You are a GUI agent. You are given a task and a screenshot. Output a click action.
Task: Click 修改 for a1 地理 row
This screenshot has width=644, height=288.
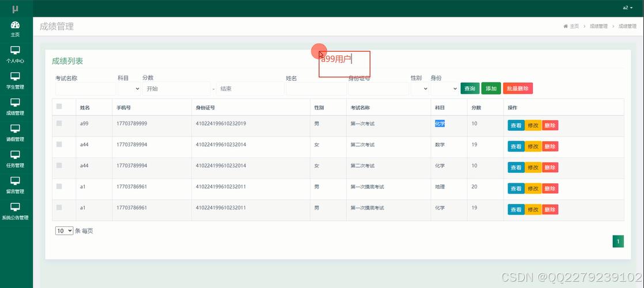[x=533, y=188]
